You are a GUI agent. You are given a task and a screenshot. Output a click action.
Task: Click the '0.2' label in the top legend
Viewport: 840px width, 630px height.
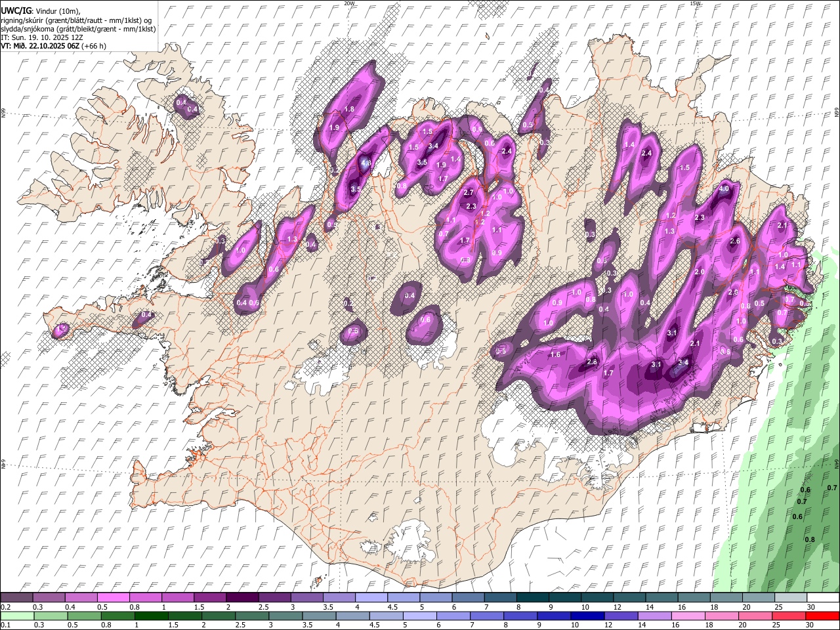[6, 607]
